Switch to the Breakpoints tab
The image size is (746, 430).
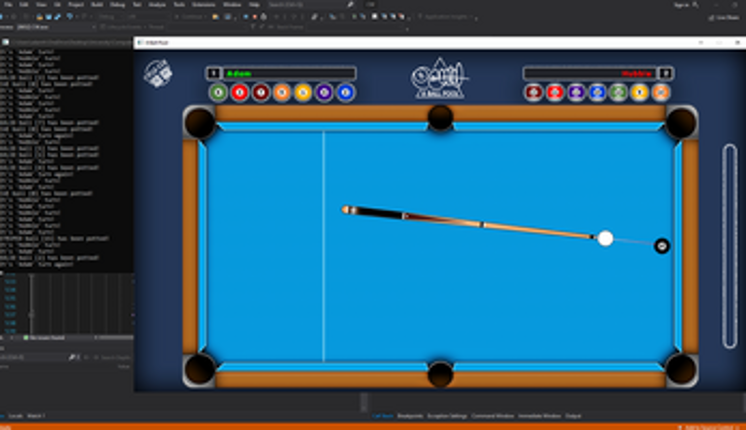410,416
